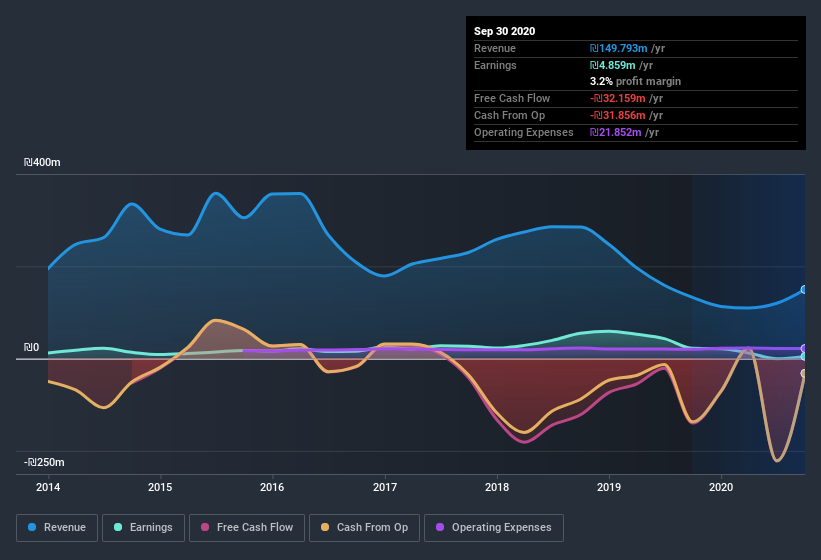Click the pink Free Cash Flow legend dot
This screenshot has height=560, width=821.
(205, 527)
